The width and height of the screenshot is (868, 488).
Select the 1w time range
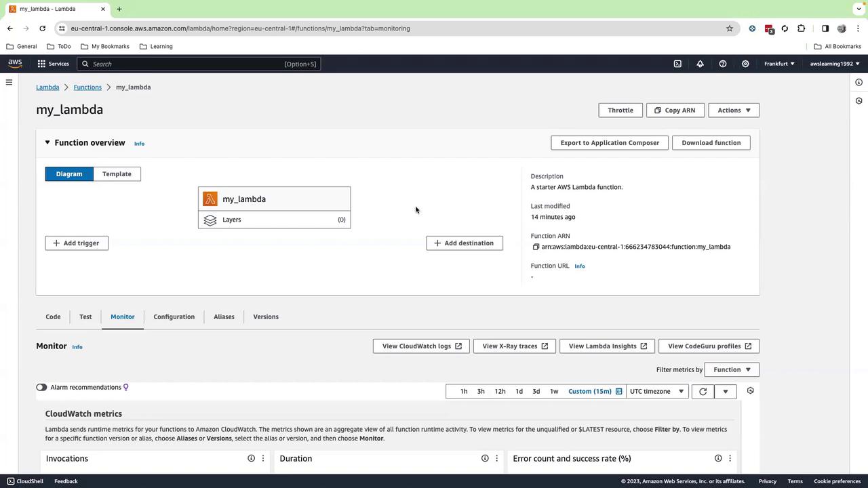point(554,391)
